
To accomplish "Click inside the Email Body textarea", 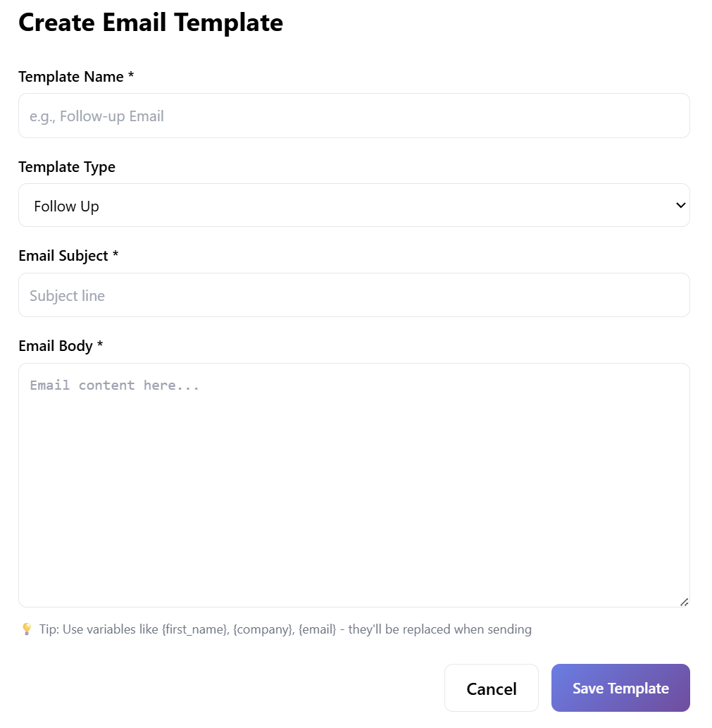I will click(x=354, y=485).
